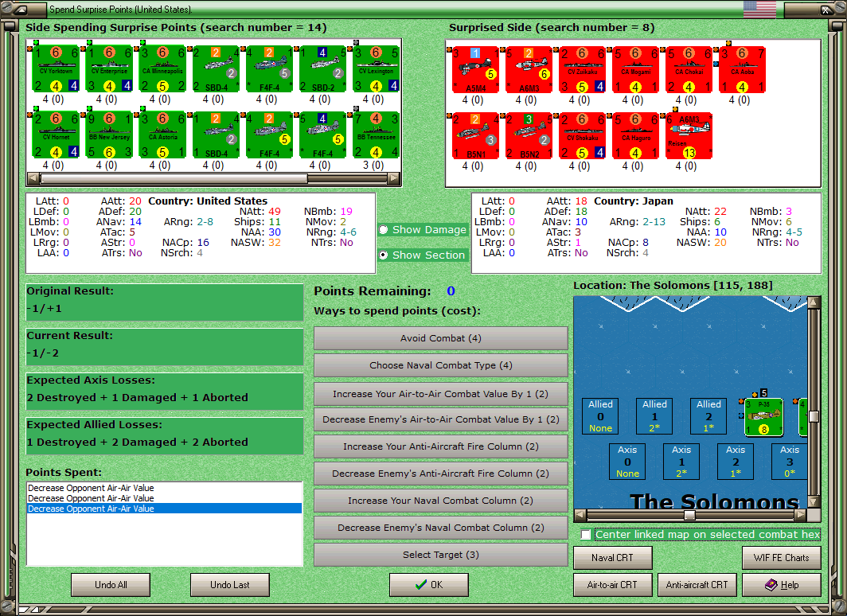847x616 pixels.
Task: Select the Japanese A6M3 counter with value 6
Action: click(529, 70)
